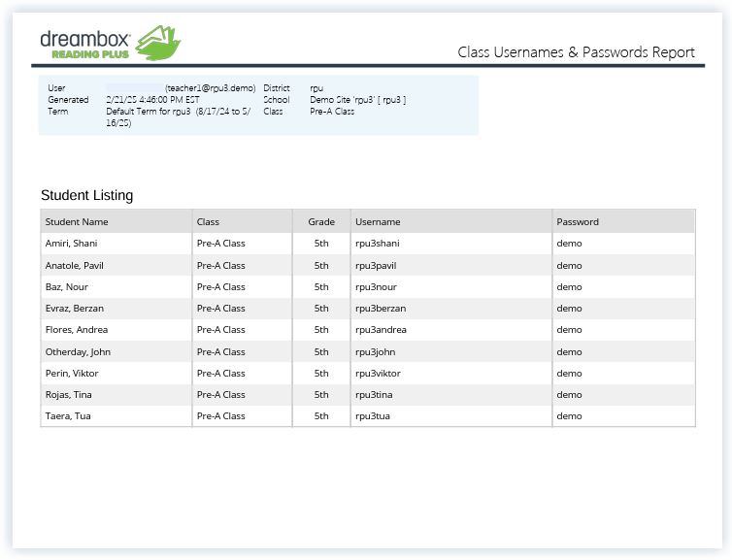Viewport: 732px width, 560px height.
Task: Click the generated timestamp 2/21/25 4:46:00 PM EST
Action: tap(152, 100)
